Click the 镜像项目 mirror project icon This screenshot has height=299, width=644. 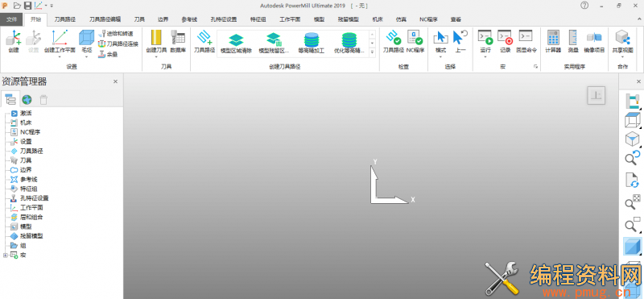click(x=594, y=37)
